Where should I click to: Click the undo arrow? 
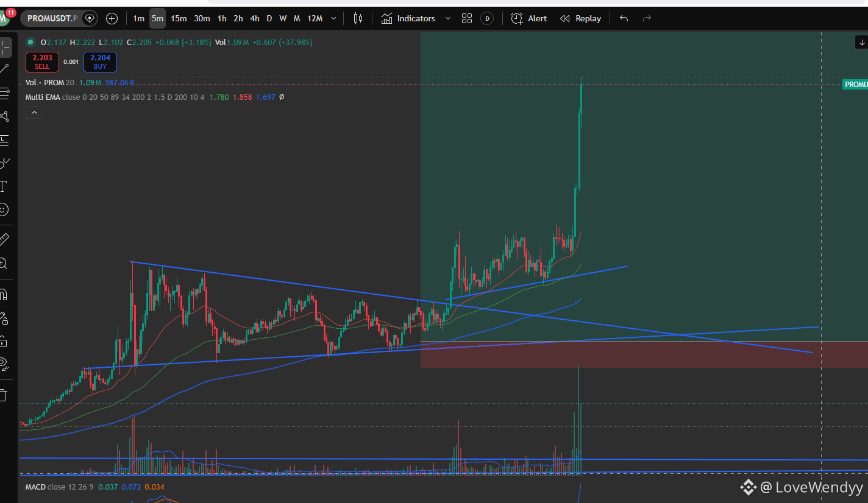coord(624,18)
